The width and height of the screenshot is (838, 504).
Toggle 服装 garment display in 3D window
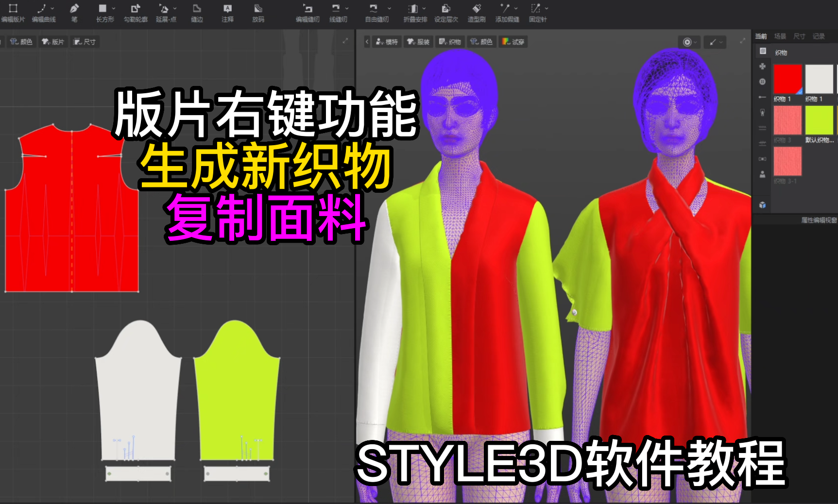[x=418, y=42]
